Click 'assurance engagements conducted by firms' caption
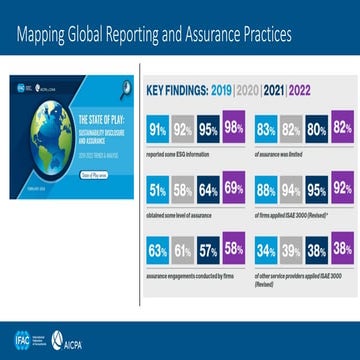This screenshot has width=360, height=360. pyautogui.click(x=190, y=276)
